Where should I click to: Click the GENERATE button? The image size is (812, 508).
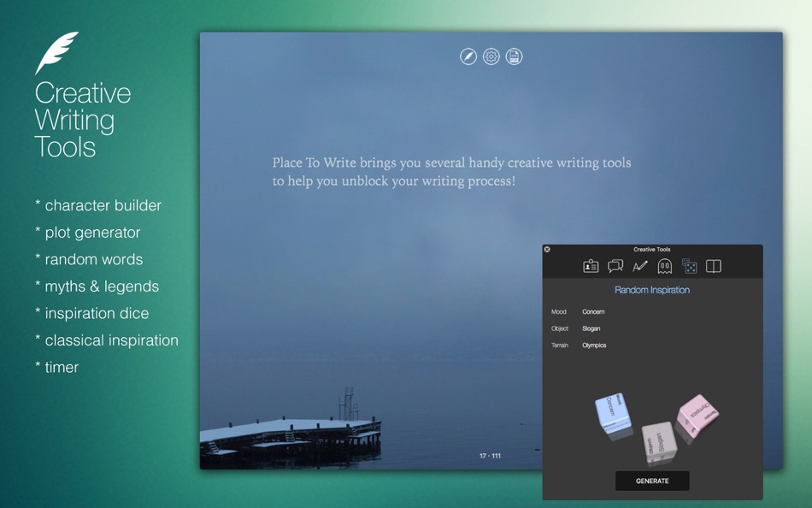point(652,481)
